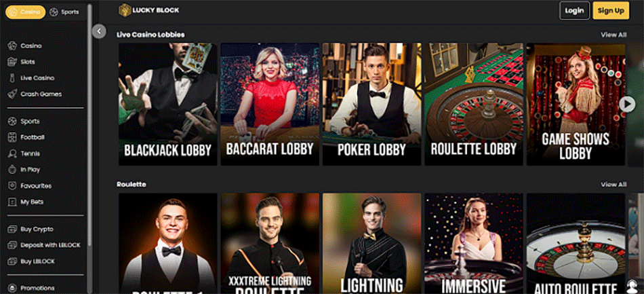The image size is (644, 294).
Task: Open the Blackjack Lobby thumbnail
Action: (x=168, y=104)
